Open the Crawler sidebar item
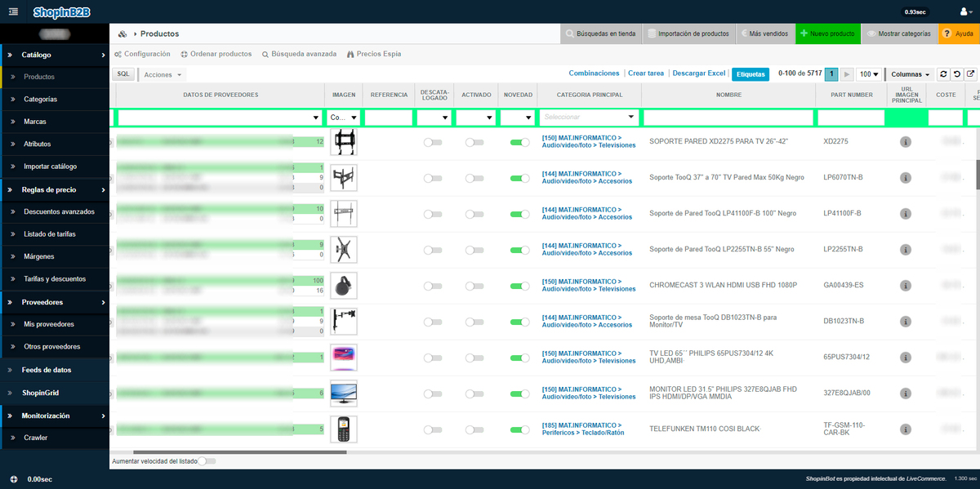This screenshot has width=980, height=489. click(36, 438)
